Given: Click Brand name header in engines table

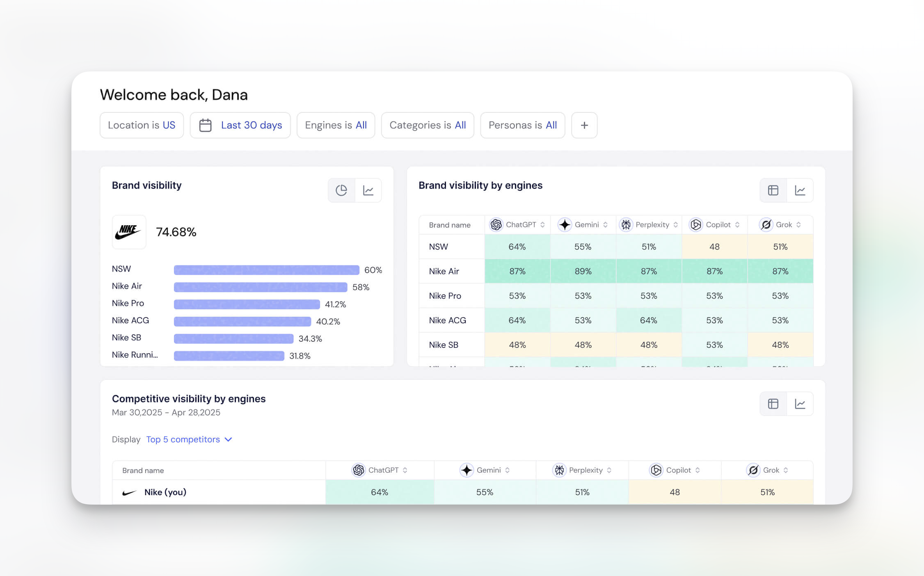Looking at the screenshot, I should (450, 225).
